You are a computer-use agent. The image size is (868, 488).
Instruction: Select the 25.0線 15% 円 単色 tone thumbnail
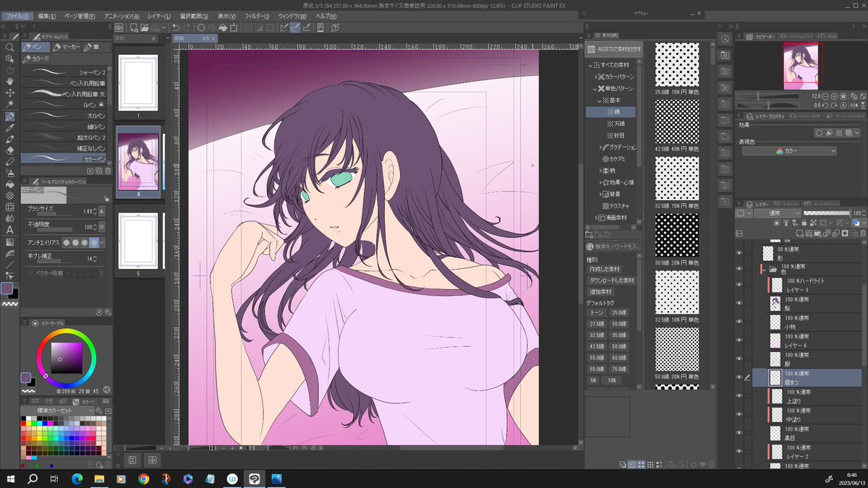(676, 66)
